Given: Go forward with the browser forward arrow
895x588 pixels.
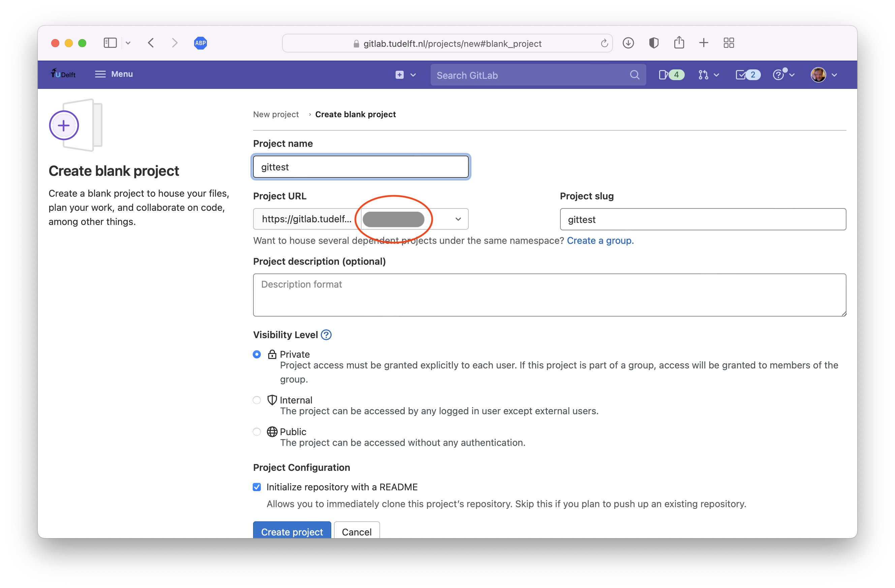Looking at the screenshot, I should coord(175,43).
